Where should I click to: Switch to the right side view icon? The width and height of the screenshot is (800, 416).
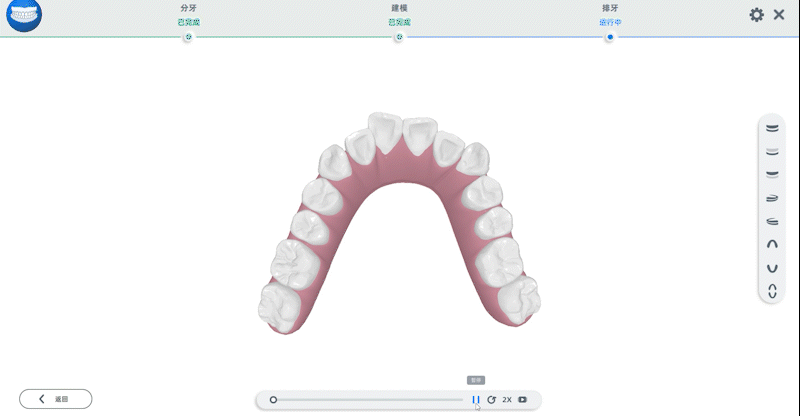coord(772,197)
